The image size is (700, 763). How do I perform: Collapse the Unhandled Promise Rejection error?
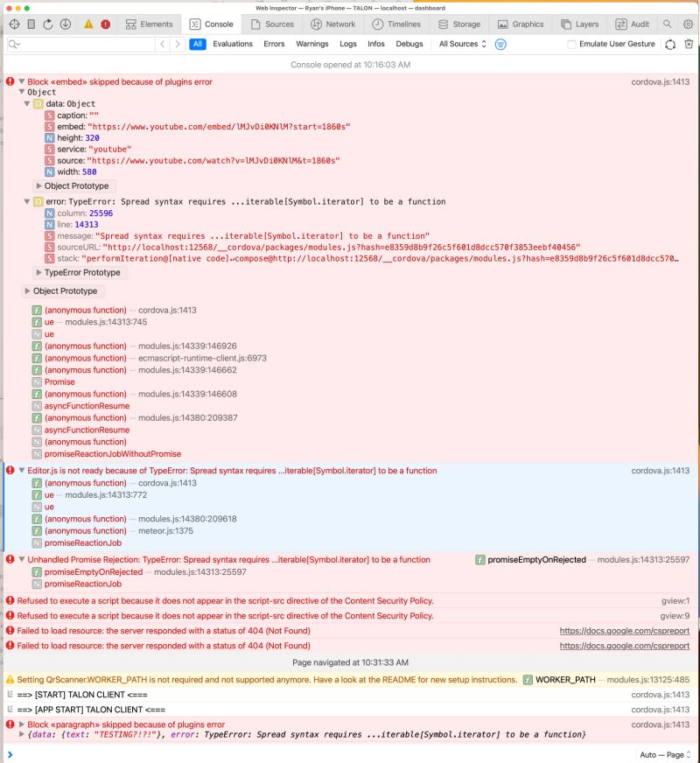point(21,559)
